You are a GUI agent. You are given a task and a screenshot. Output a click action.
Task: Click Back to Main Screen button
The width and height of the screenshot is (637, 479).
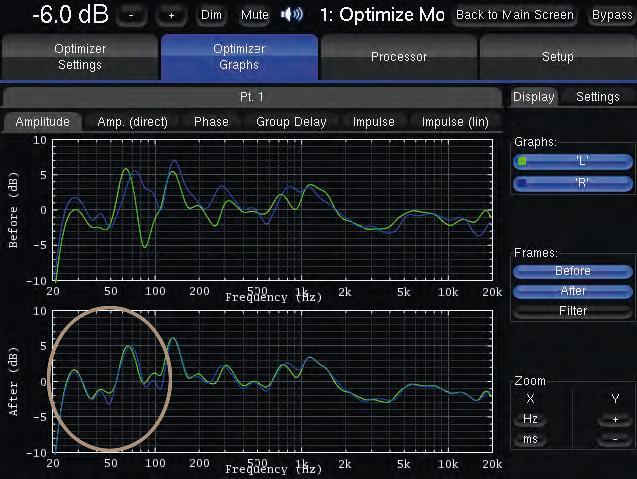tap(515, 16)
